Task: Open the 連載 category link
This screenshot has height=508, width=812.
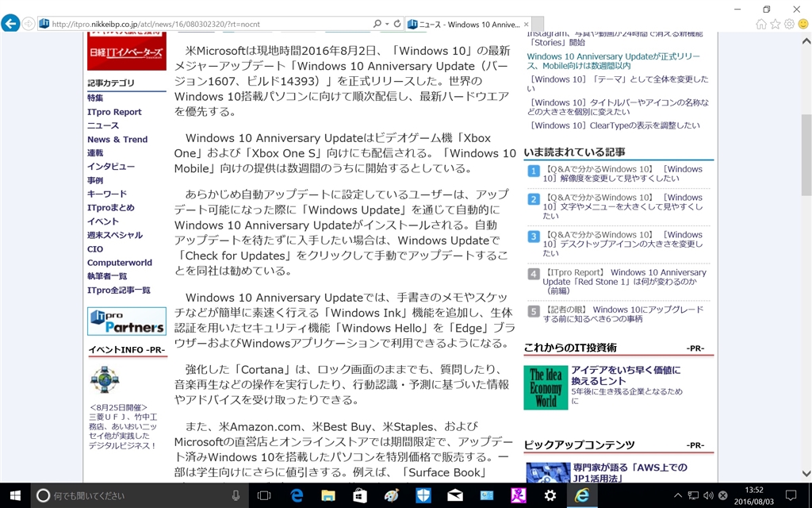Action: pyautogui.click(x=95, y=153)
